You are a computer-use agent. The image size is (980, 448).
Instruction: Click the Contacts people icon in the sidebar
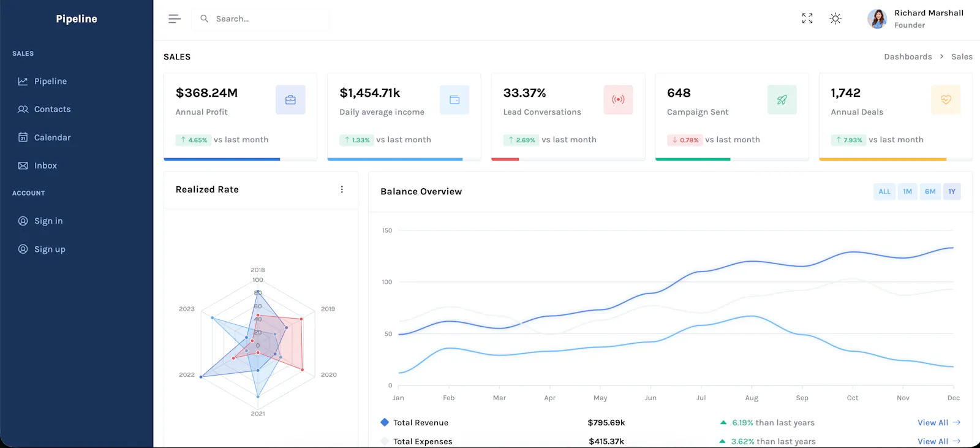[23, 109]
